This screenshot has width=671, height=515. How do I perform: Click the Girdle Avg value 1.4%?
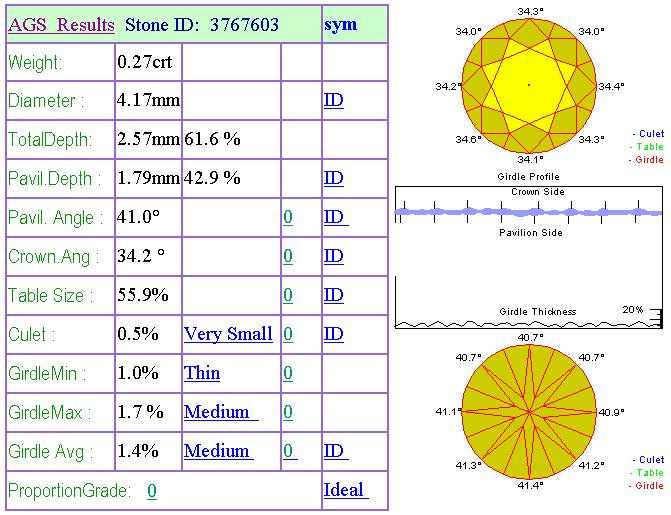[138, 451]
